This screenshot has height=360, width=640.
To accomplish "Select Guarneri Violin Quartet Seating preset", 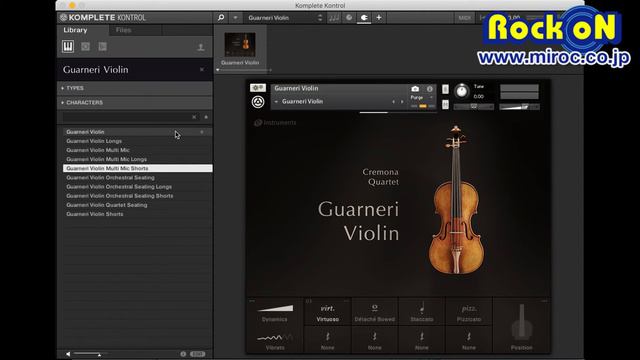I will pos(138,205).
